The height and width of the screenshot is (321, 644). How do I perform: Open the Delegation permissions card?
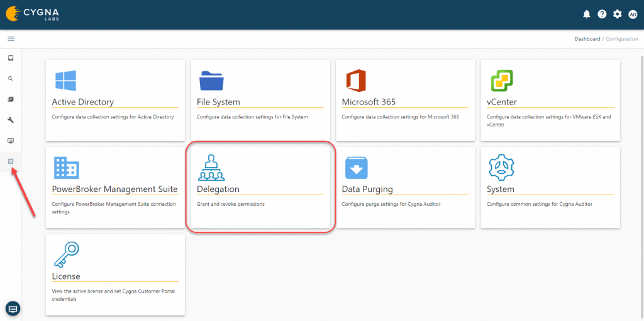pos(260,188)
